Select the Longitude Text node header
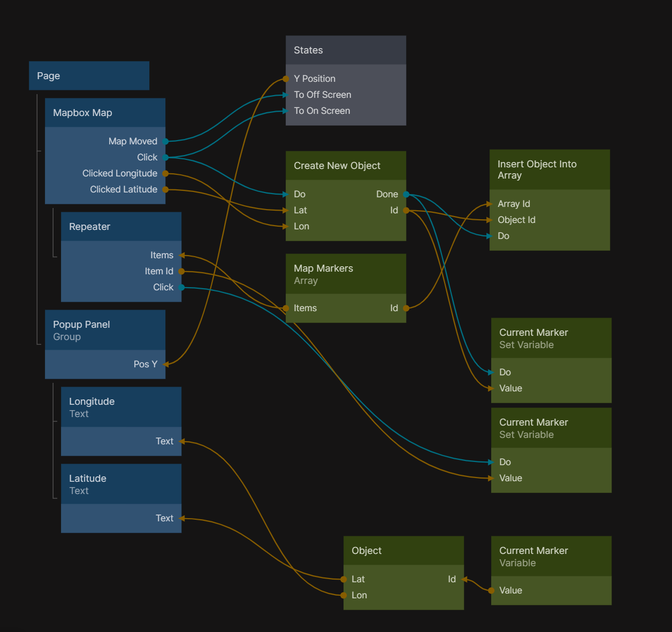Viewport: 672px width, 632px height. click(x=121, y=407)
